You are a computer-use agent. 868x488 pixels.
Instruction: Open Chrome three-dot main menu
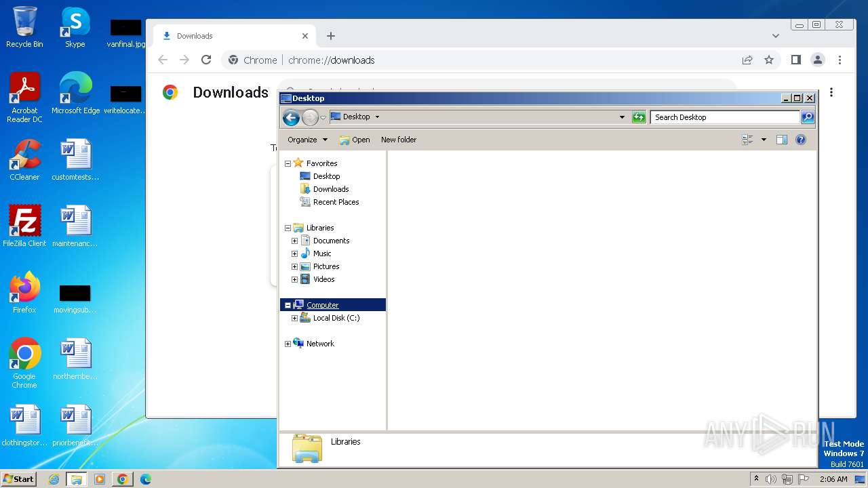click(840, 60)
